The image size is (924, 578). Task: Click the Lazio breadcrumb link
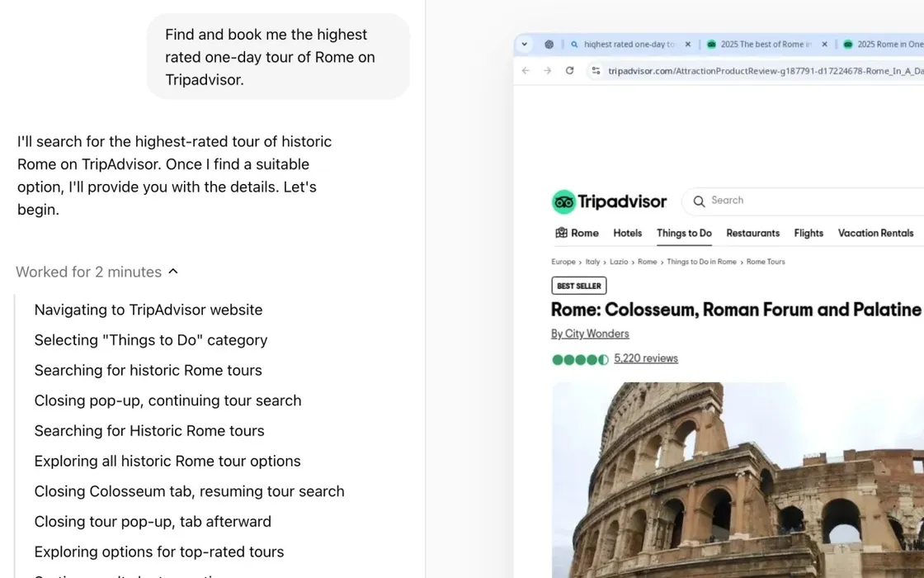pyautogui.click(x=619, y=262)
